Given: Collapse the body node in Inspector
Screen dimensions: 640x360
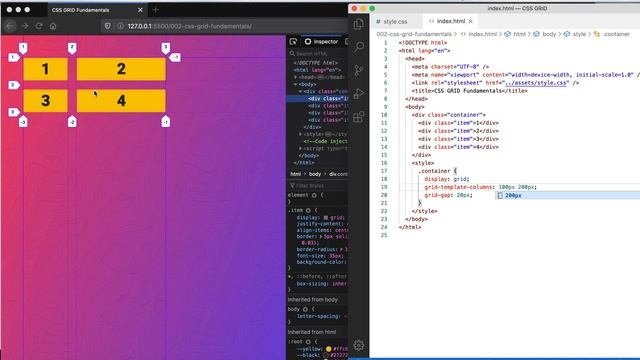Looking at the screenshot, I should click(x=296, y=84).
